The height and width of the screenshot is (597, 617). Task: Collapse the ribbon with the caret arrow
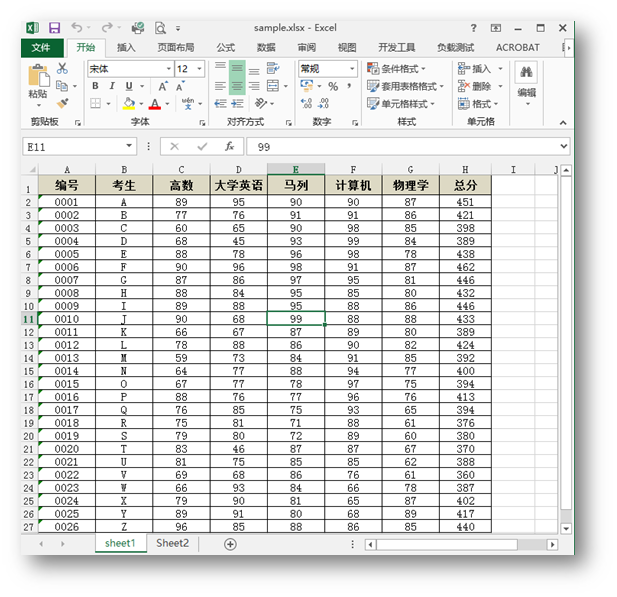tap(563, 123)
